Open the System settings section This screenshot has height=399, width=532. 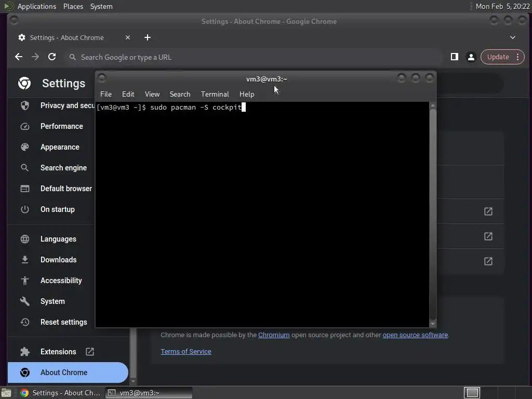(52, 301)
